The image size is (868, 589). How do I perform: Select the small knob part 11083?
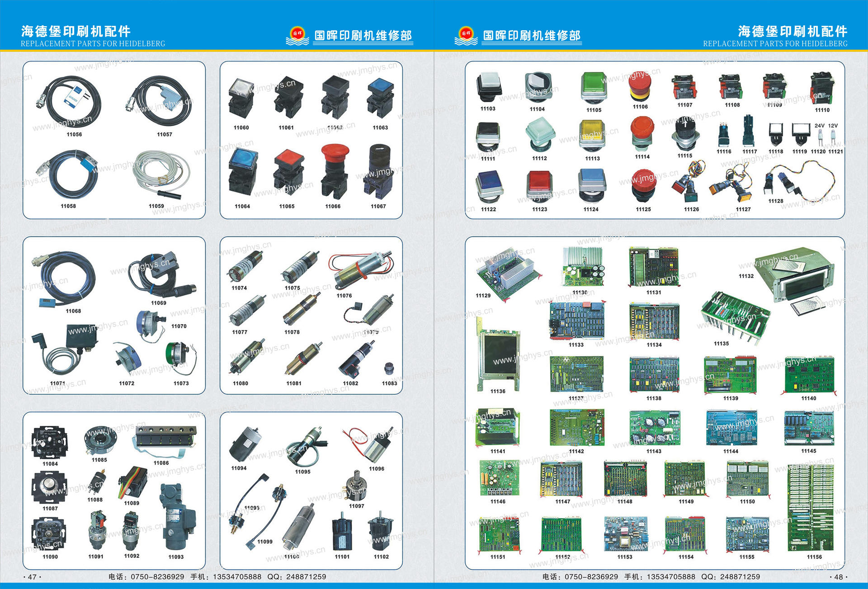pyautogui.click(x=389, y=369)
